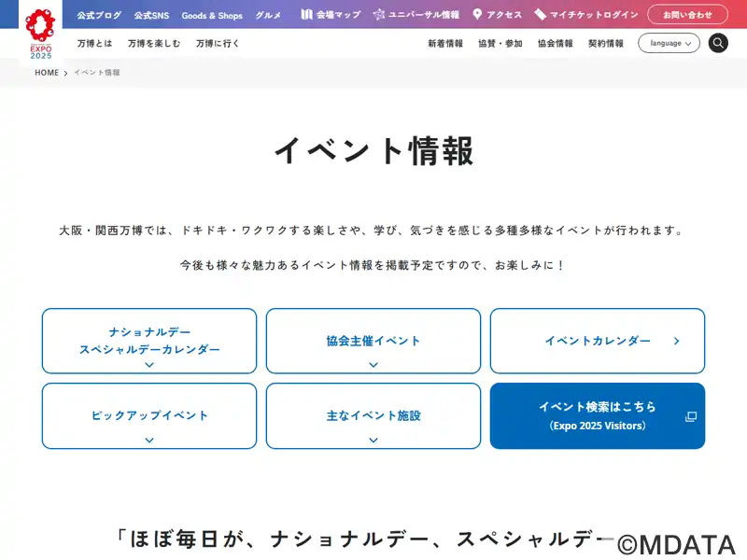Click the 今後も様々な魅力ある sentence

click(x=373, y=265)
